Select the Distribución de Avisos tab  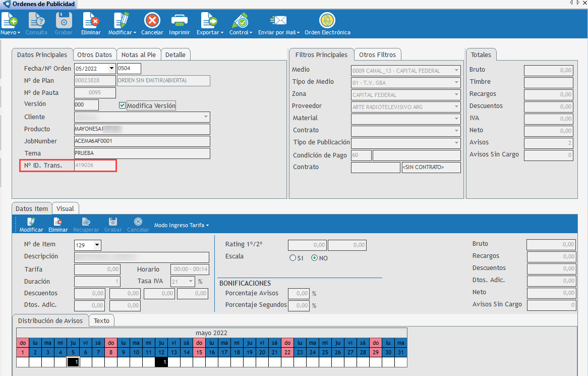(50, 321)
